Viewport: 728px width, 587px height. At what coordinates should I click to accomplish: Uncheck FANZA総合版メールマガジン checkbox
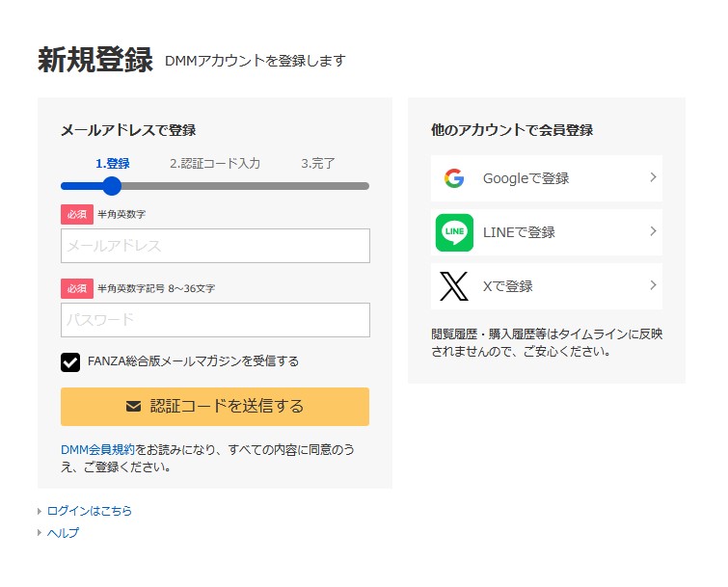[x=70, y=362]
